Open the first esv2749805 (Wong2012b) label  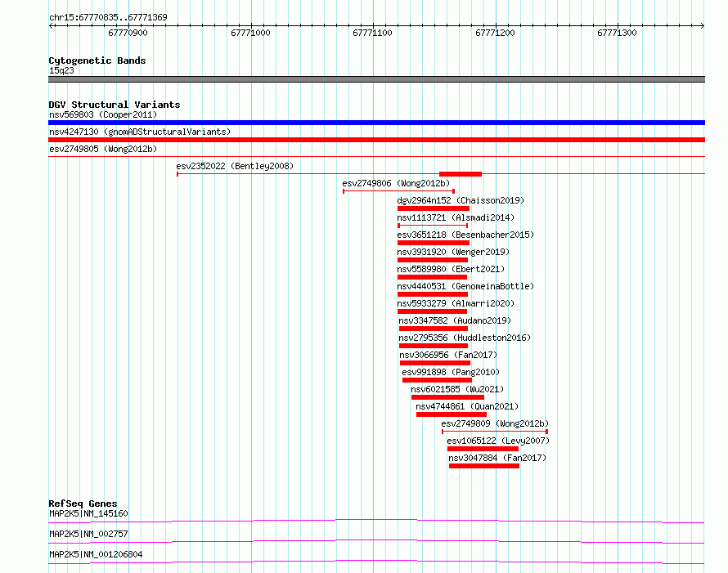pos(103,149)
